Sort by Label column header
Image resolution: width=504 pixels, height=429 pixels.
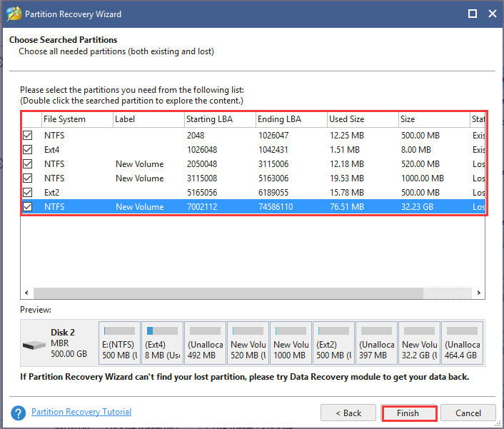148,119
